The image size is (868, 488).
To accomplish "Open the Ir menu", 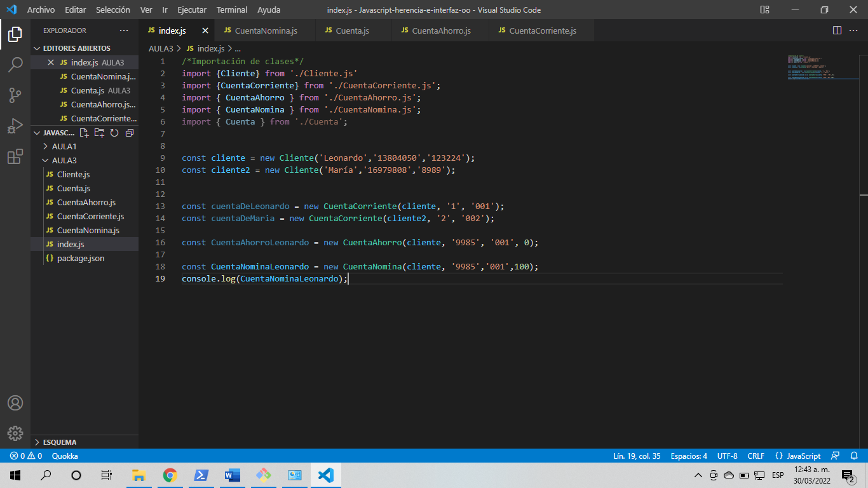I will point(165,10).
